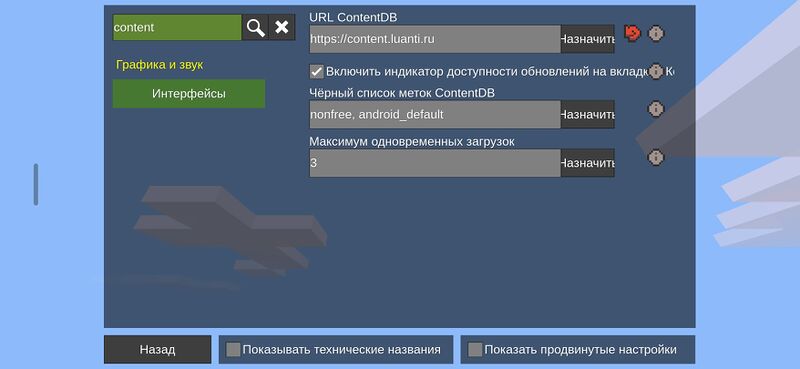Click the 'Назад' button
The image size is (800, 369).
pos(157,350)
